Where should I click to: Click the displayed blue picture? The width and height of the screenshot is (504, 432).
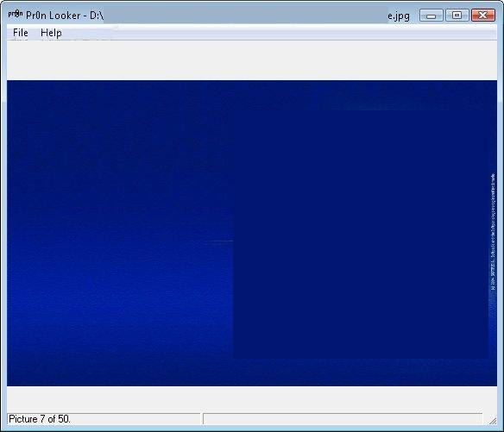click(252, 233)
